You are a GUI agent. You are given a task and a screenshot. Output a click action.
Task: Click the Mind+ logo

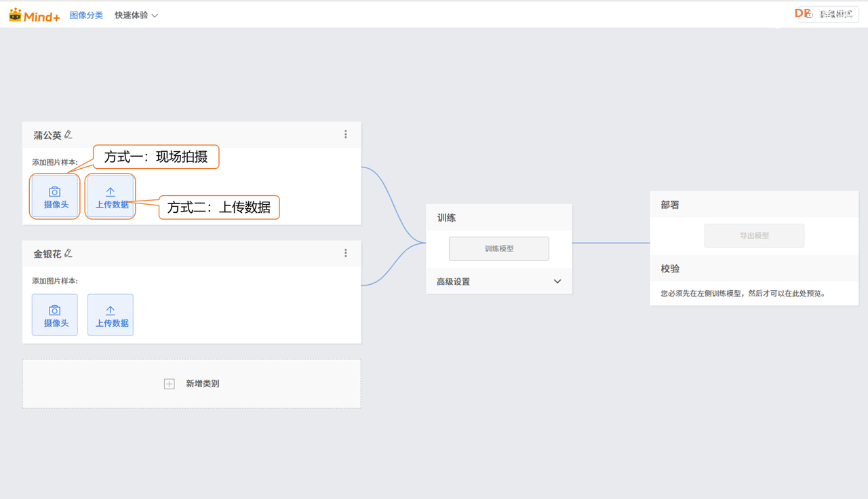click(35, 15)
